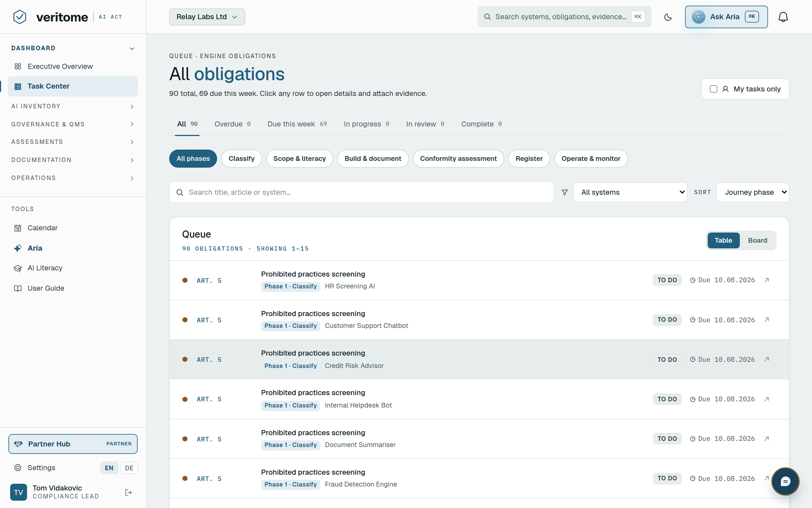The height and width of the screenshot is (508, 812).
Task: Select the In progress tab
Action: tap(367, 124)
